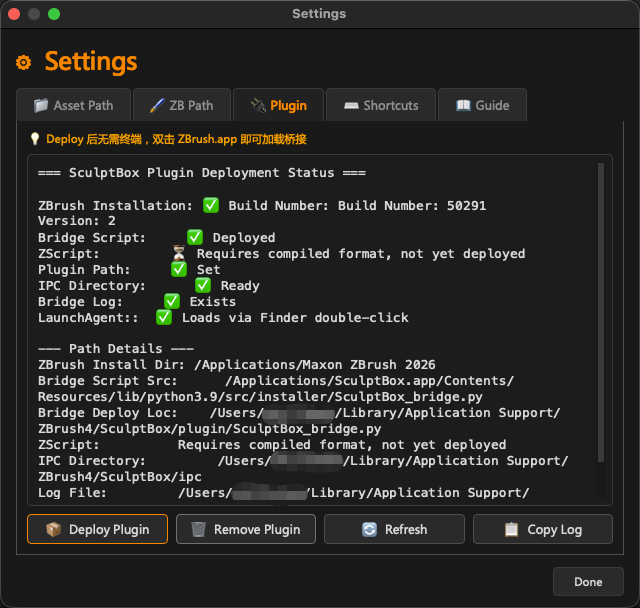This screenshot has height=608, width=640.
Task: Click the orange gear icon beside Settings
Action: [x=23, y=62]
